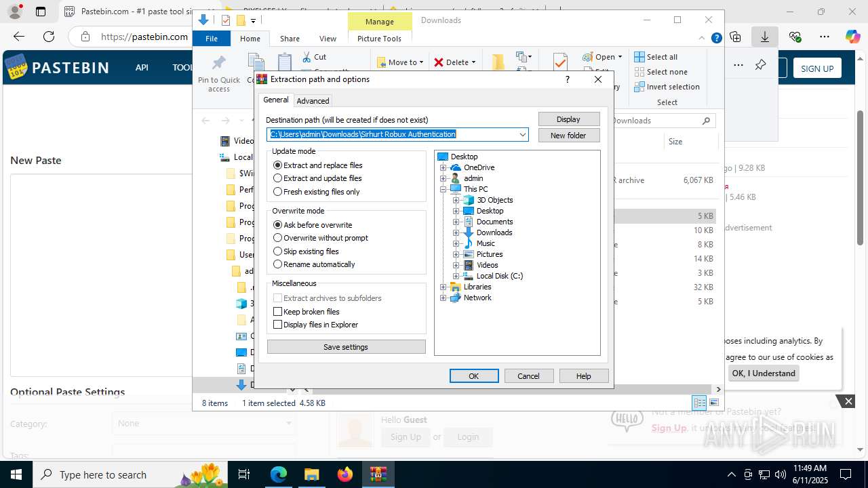This screenshot has width=868, height=488.
Task: Select Extract and replace files option
Action: tap(318, 165)
